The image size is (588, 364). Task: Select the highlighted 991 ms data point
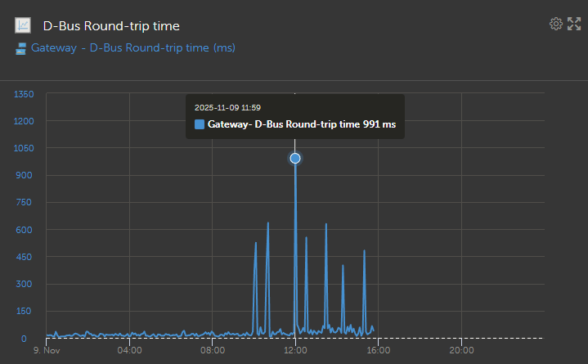coord(295,158)
